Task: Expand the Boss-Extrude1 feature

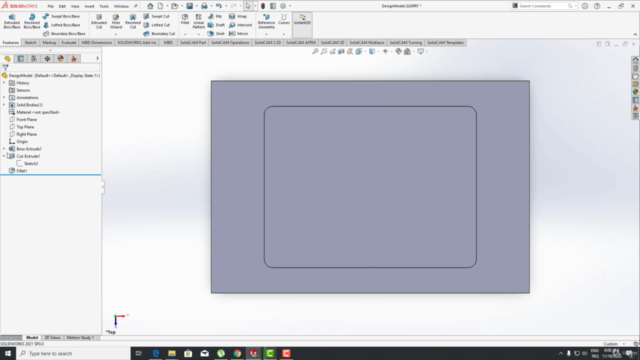Action: coord(4,149)
